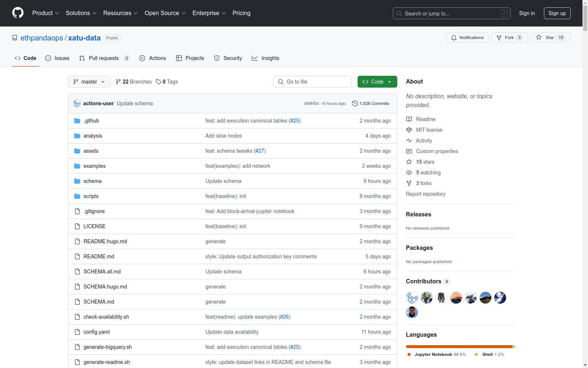Click the repository icon beside ethpandaops

[15, 38]
